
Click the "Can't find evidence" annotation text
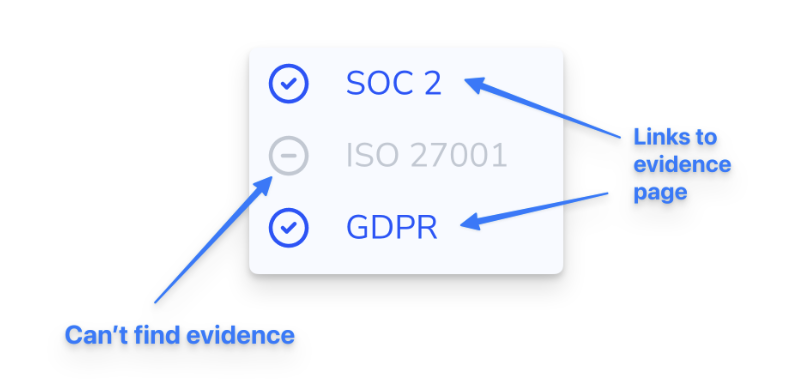tap(180, 335)
